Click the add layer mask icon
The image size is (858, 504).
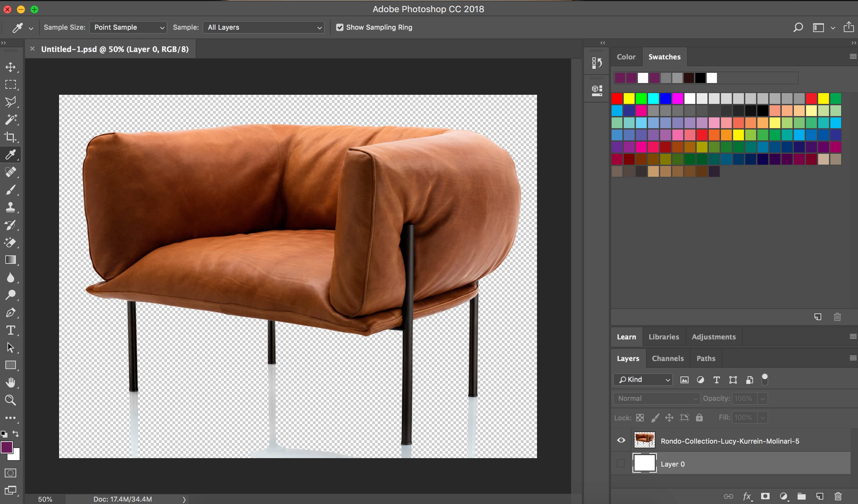point(765,496)
